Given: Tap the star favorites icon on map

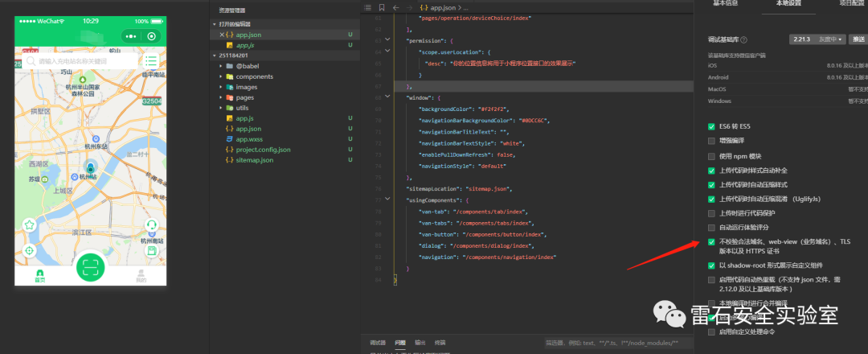Looking at the screenshot, I should pos(30,225).
